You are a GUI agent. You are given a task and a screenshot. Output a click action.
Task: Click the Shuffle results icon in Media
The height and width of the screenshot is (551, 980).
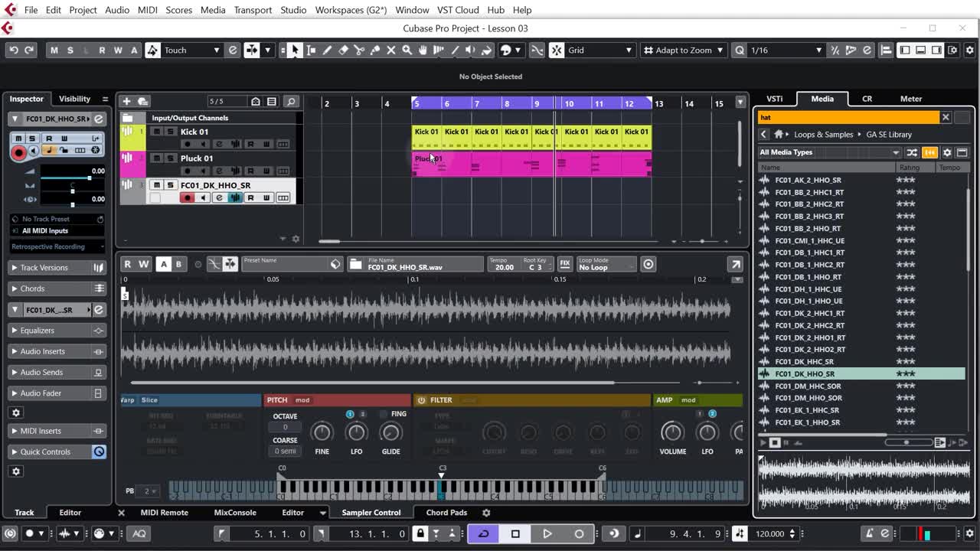pos(912,152)
